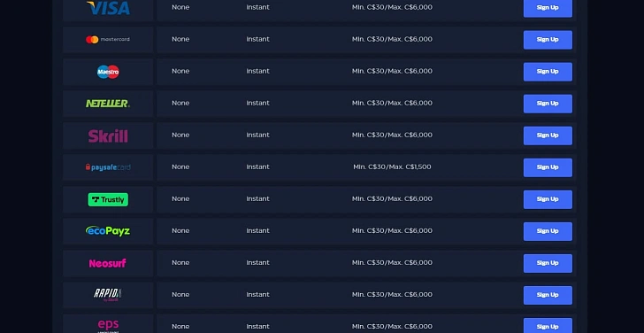Click the paysafecard logo
The height and width of the screenshot is (333, 644).
108,167
